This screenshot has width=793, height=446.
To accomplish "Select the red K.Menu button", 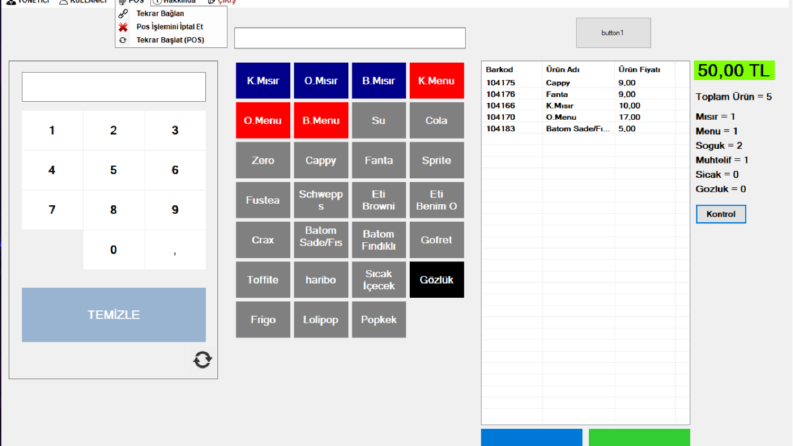I will point(436,80).
